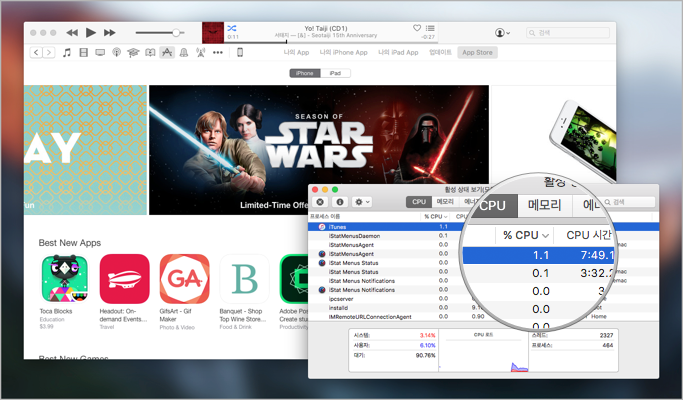Select the iPhone device icon
683x400 pixels.
(240, 53)
